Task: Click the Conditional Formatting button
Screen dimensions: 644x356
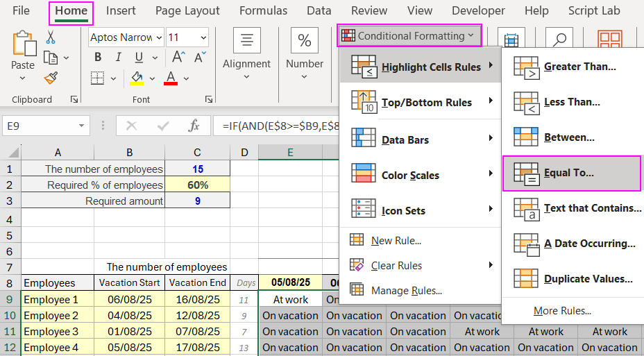Action: coord(409,35)
